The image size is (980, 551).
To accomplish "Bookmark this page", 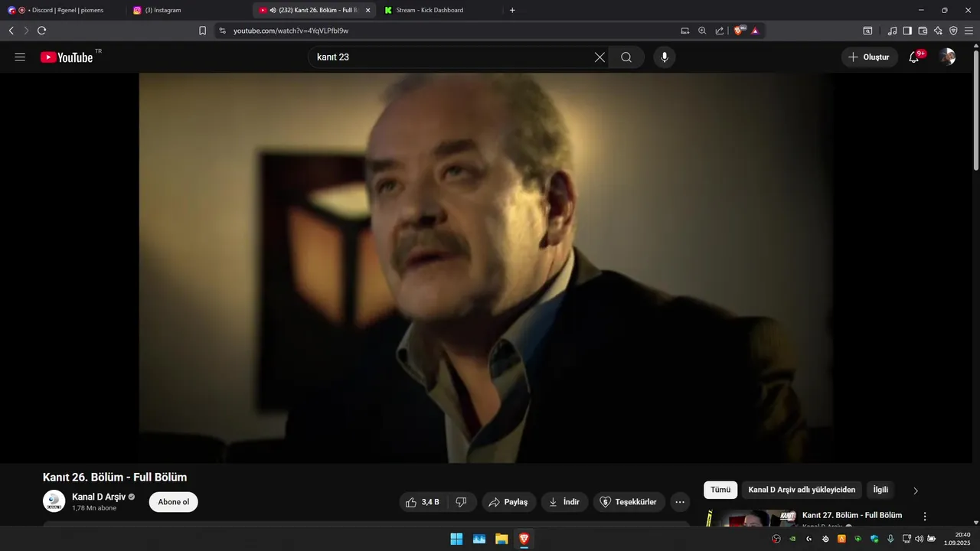I will (x=202, y=31).
